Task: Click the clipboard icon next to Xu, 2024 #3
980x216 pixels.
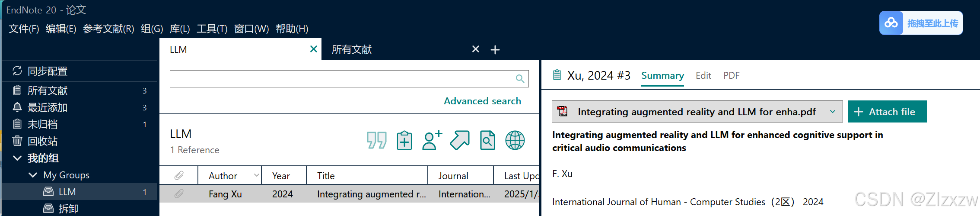Action: click(x=557, y=75)
